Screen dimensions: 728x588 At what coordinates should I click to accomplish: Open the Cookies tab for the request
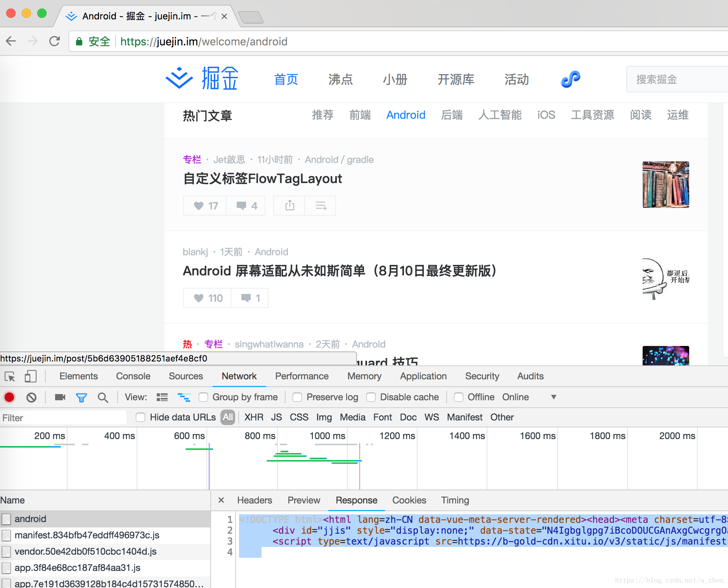[x=409, y=500]
